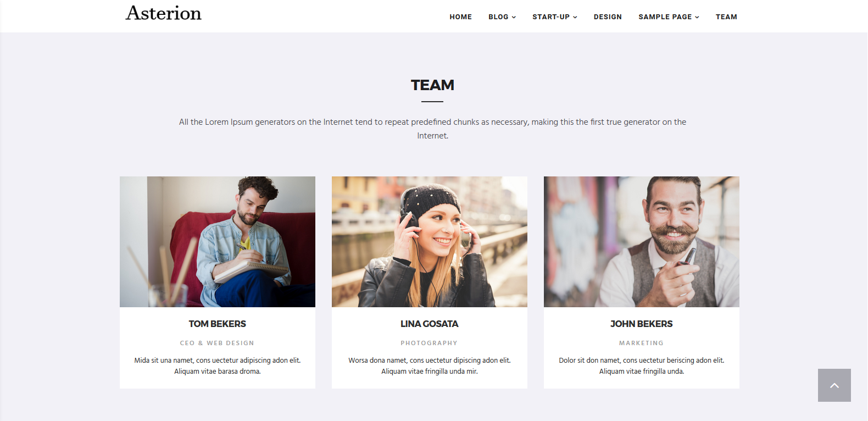Expand the Sample Page dropdown chevron
Viewport: 868px width, 421px height.
(x=697, y=17)
